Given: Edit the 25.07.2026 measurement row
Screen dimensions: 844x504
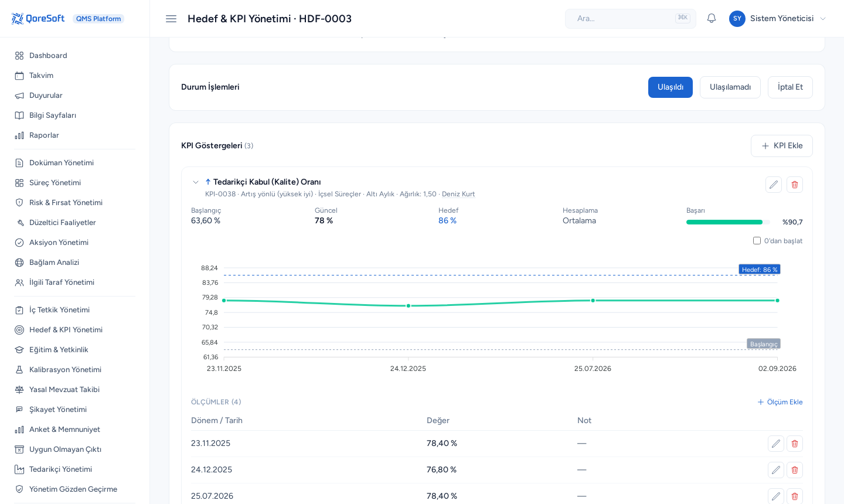Looking at the screenshot, I should click(x=776, y=496).
